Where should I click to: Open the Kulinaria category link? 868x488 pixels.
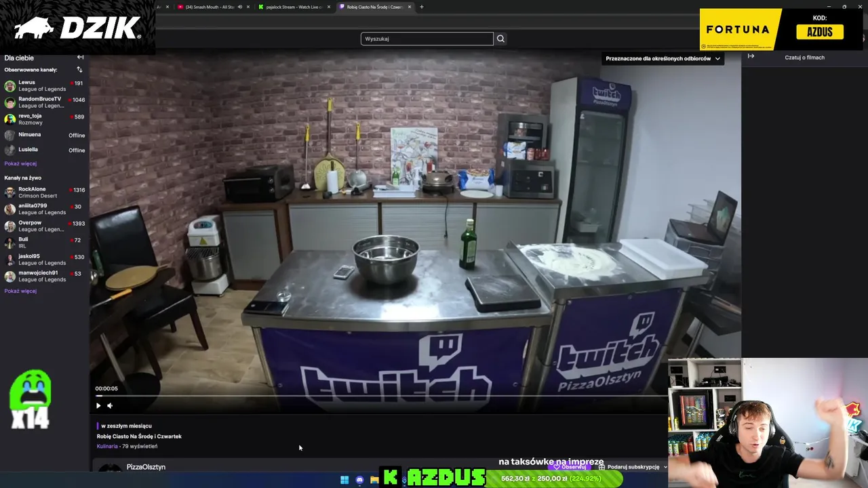107,446
